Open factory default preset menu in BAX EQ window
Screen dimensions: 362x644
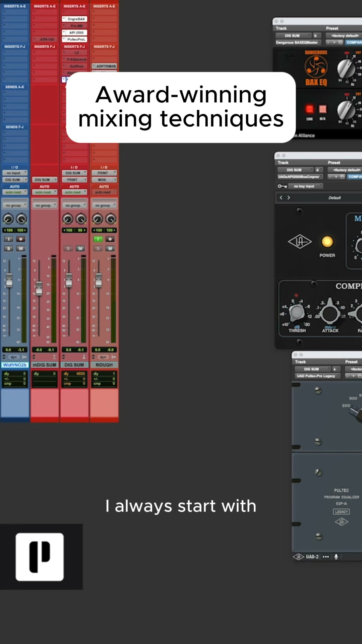[345, 36]
